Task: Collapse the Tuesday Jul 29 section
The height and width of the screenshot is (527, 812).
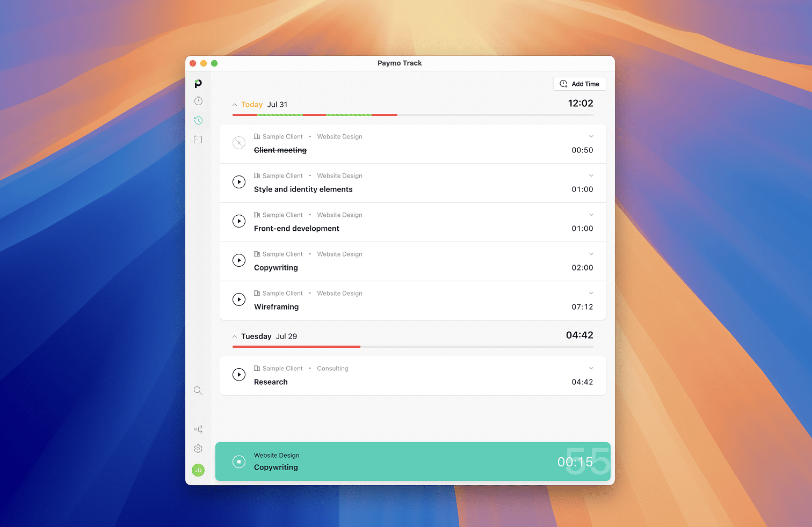Action: pos(235,336)
